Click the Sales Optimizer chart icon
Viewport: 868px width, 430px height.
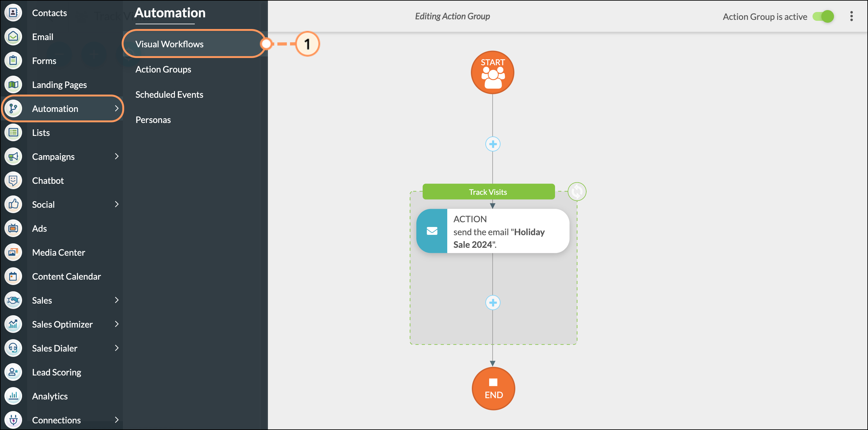coord(13,324)
